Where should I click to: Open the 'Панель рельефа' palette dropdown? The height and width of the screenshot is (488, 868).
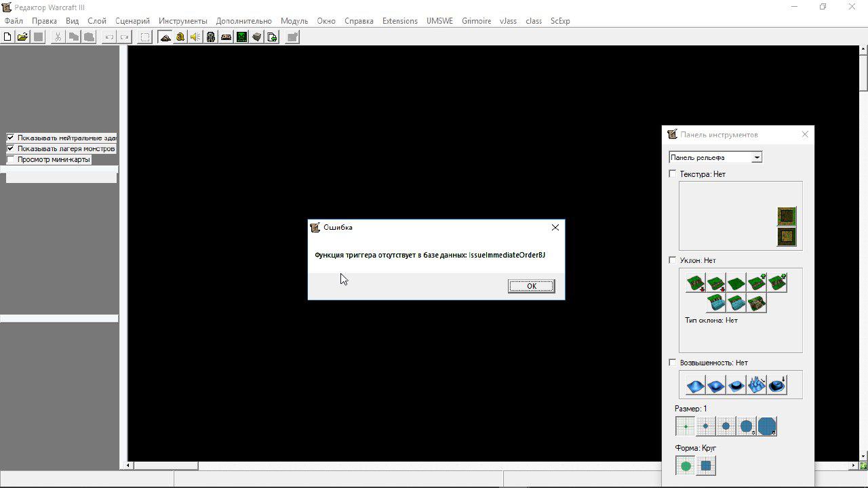pos(715,157)
